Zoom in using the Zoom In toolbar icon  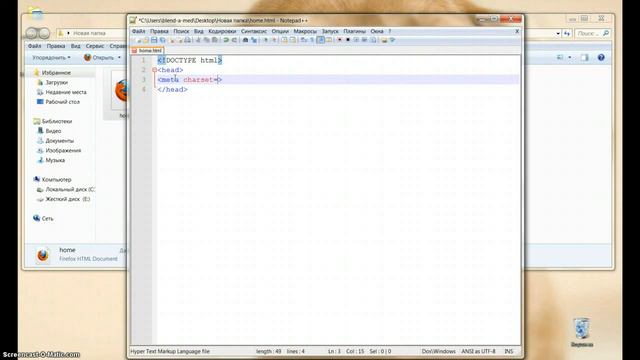click(x=265, y=40)
